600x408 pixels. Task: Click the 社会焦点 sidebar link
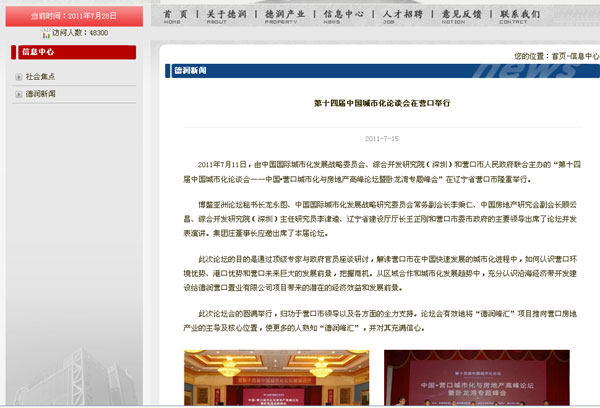coord(41,76)
